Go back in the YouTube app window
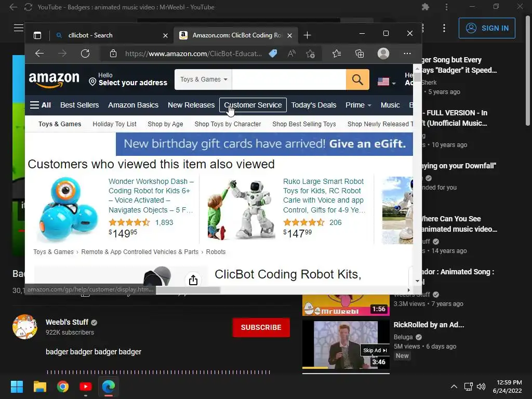Screen dimensions: 532x399 (13, 7)
